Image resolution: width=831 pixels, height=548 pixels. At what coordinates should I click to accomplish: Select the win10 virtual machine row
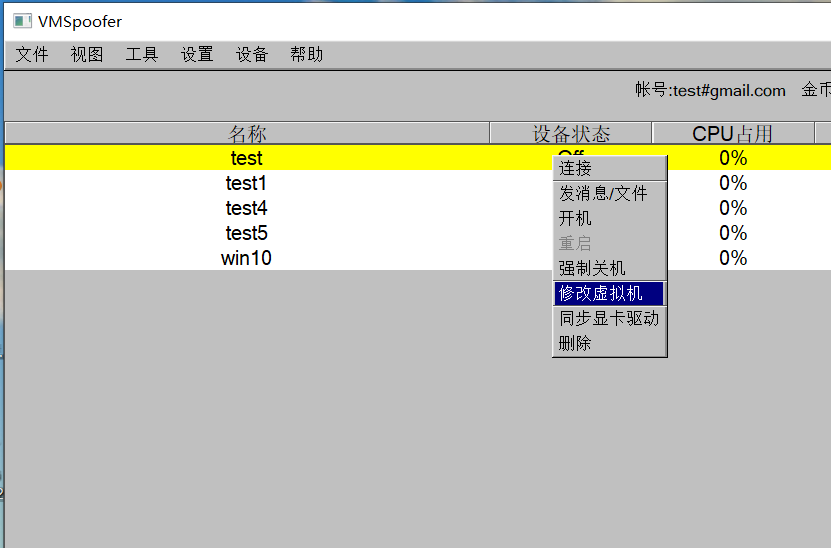[x=247, y=258]
